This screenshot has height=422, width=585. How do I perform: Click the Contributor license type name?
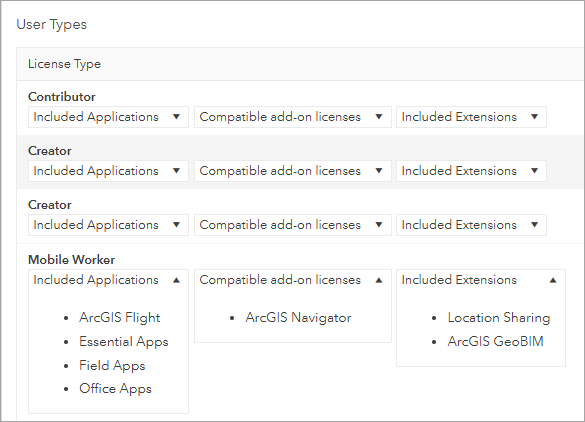click(x=62, y=97)
